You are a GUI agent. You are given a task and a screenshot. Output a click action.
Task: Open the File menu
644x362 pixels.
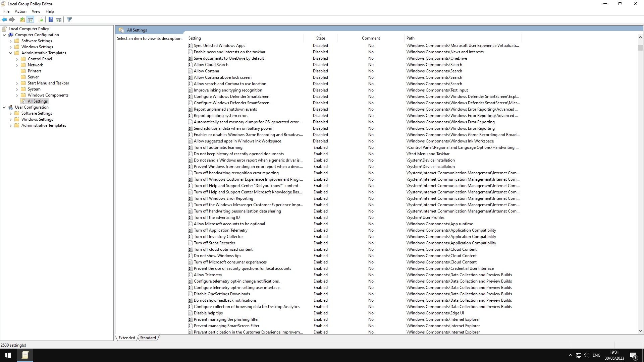(x=6, y=11)
